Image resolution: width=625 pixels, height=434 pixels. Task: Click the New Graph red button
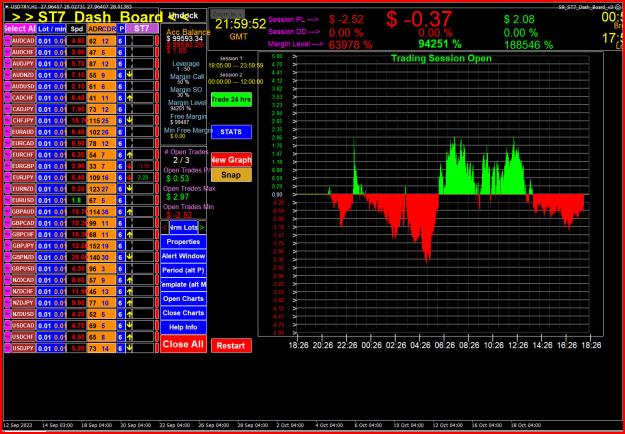pos(231,160)
